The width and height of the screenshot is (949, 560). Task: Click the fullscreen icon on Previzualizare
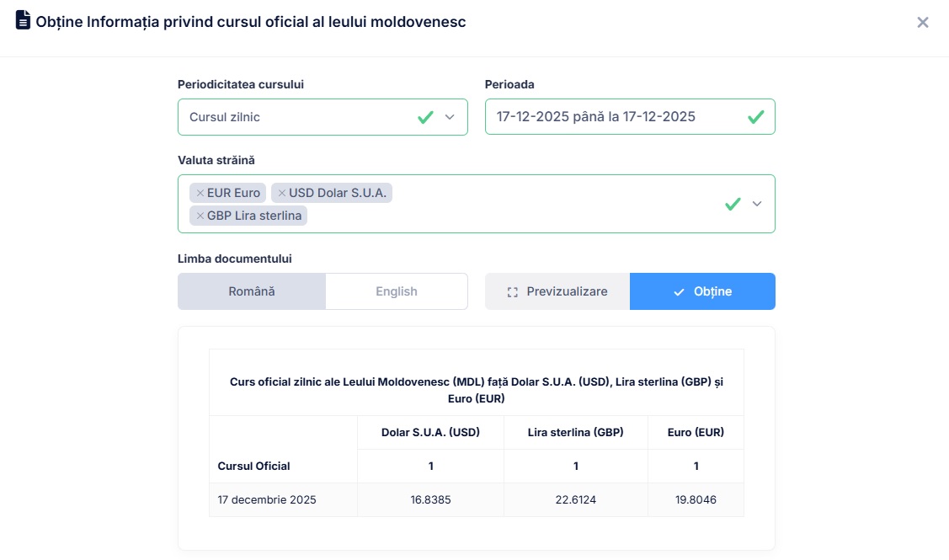512,292
